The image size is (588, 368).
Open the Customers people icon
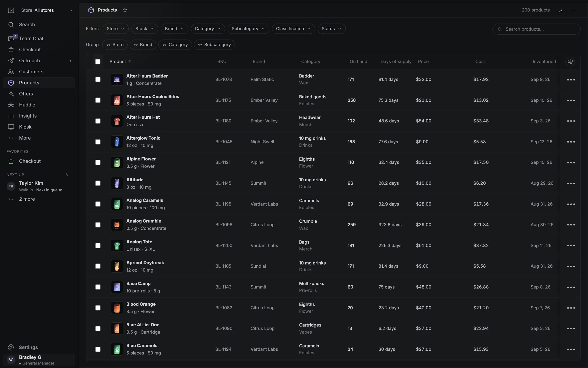(11, 72)
